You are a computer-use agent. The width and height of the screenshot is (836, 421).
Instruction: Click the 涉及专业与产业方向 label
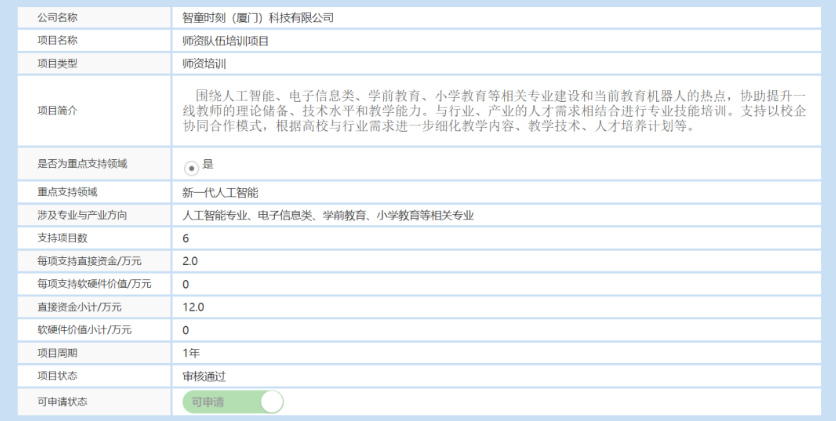(82, 215)
